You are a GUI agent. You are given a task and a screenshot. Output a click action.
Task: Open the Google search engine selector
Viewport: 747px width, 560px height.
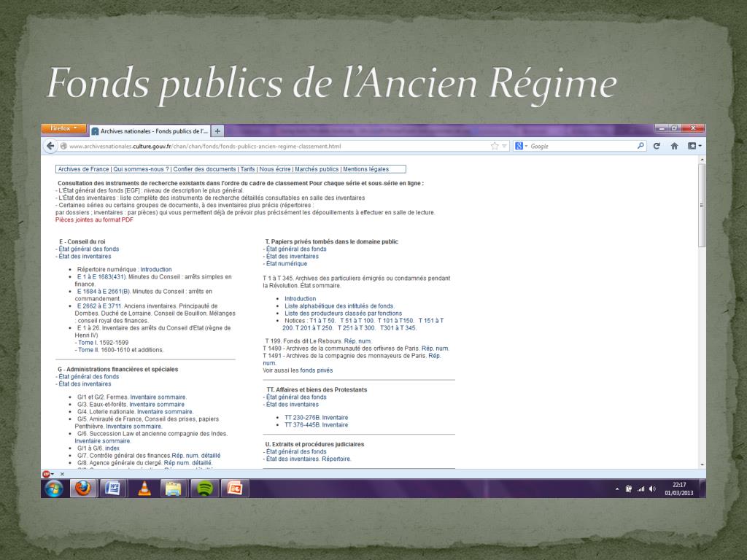click(521, 146)
